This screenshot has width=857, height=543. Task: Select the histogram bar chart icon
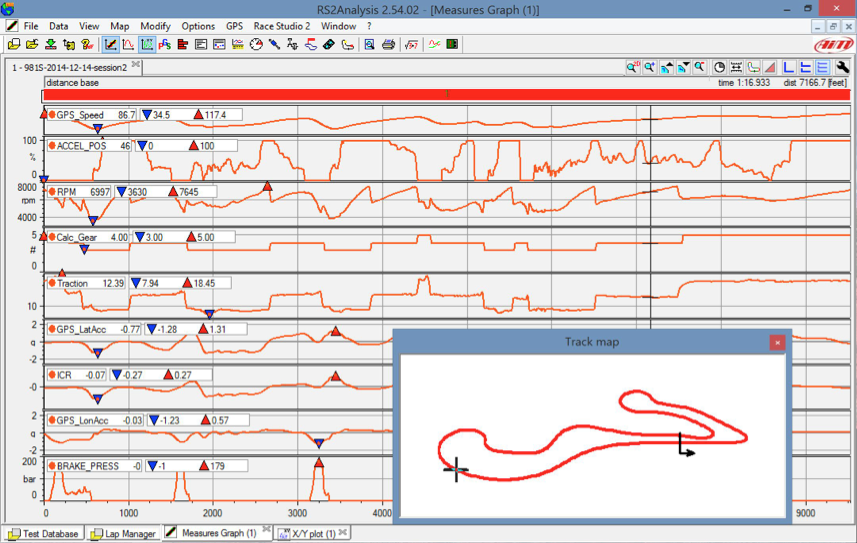(x=182, y=45)
